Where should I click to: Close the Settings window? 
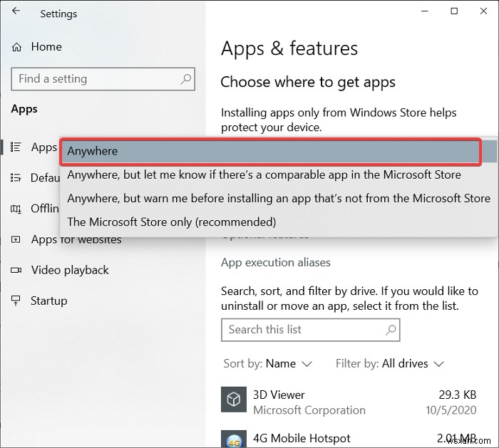[483, 11]
